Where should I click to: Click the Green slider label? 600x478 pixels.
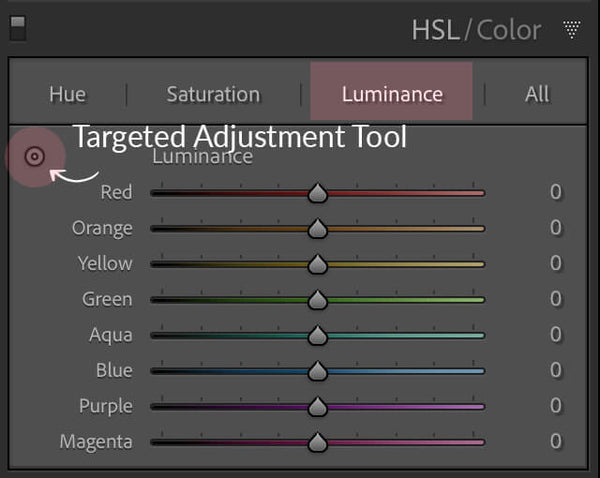pyautogui.click(x=107, y=299)
